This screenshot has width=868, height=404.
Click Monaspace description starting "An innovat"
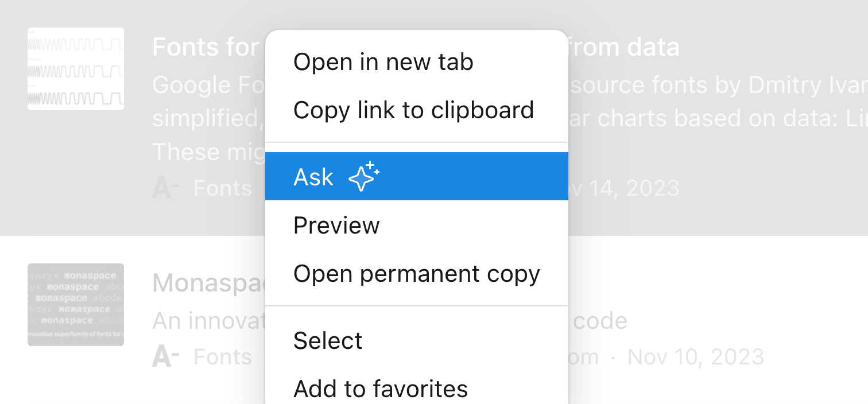[208, 321]
